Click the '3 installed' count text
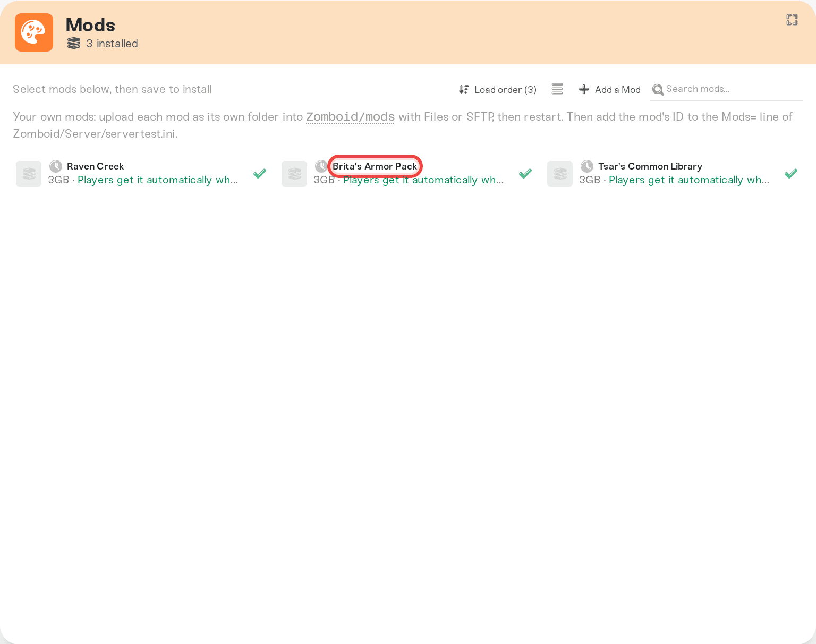This screenshot has height=644, width=816. tap(112, 44)
